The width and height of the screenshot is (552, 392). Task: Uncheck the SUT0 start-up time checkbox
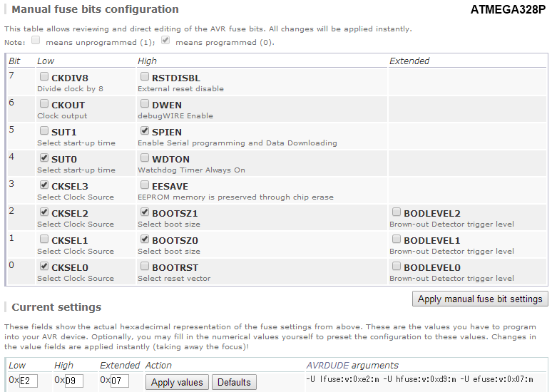tap(44, 158)
